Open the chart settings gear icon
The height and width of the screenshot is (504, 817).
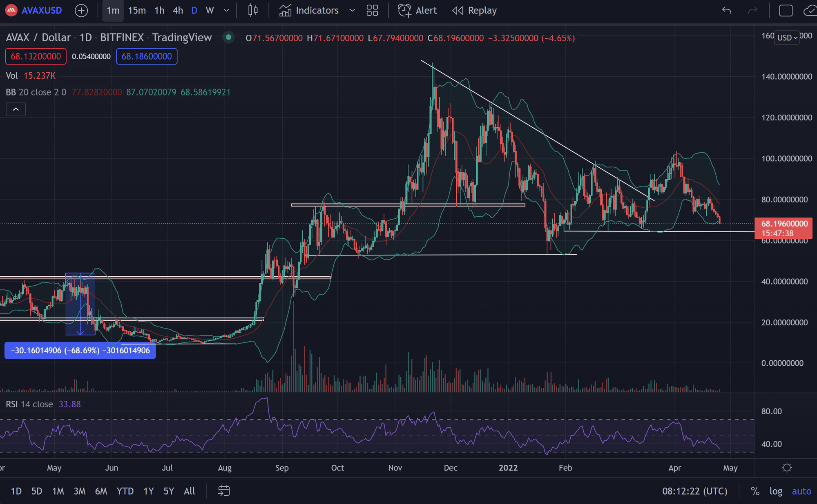pos(787,468)
